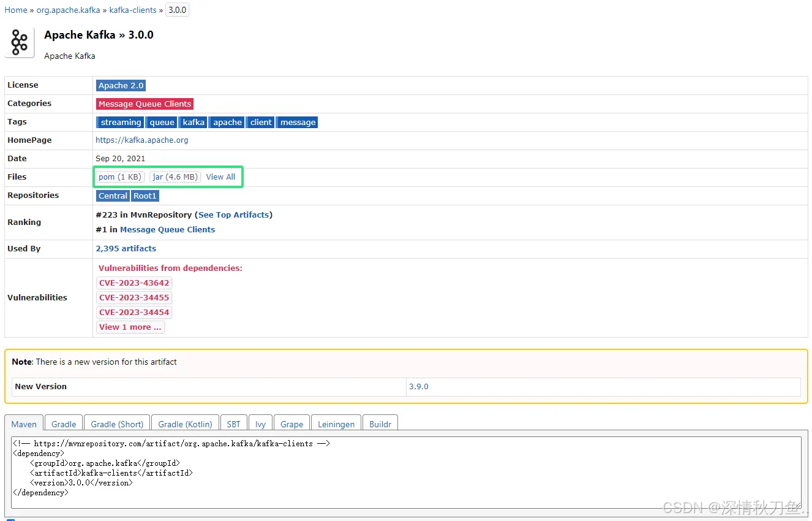Click the Used By row label
This screenshot has height=521, width=812.
pos(25,248)
